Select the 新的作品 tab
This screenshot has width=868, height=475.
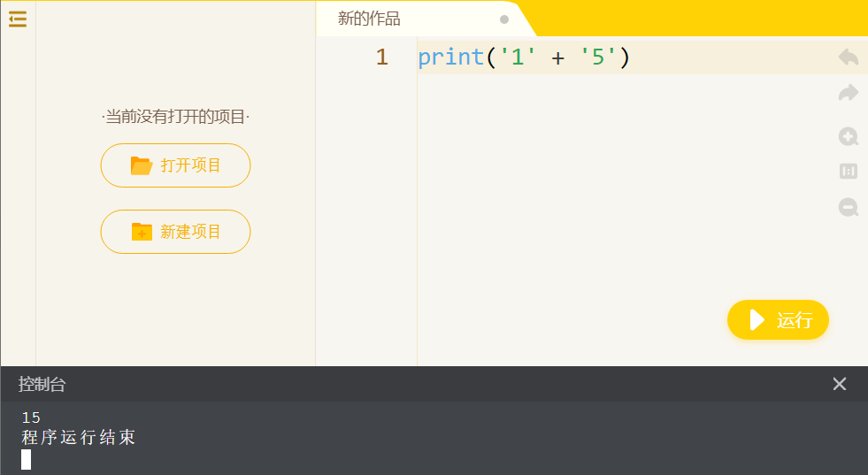point(369,19)
